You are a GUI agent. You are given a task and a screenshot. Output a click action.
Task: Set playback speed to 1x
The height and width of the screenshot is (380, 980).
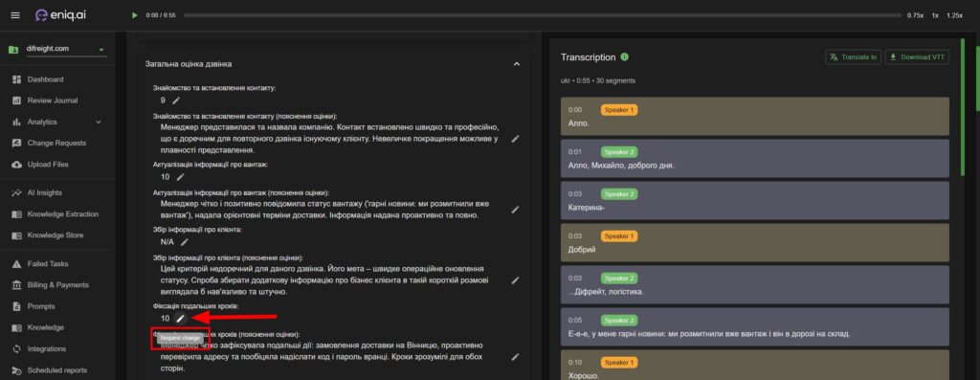tap(935, 15)
